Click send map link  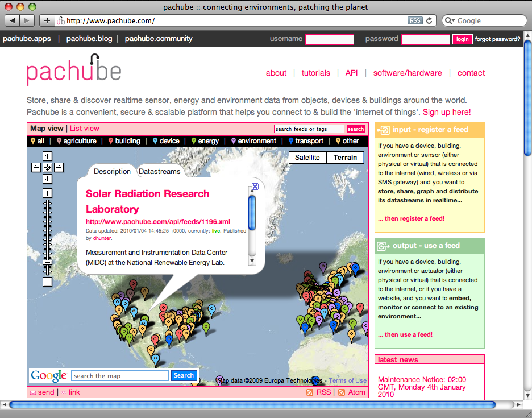42,392
